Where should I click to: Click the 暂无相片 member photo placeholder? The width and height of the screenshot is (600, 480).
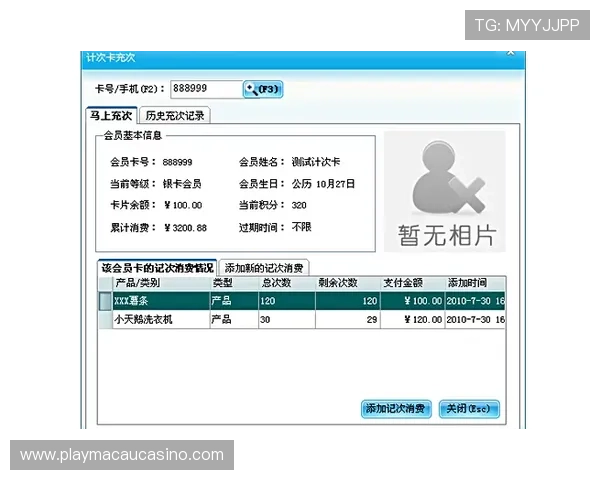(445, 191)
